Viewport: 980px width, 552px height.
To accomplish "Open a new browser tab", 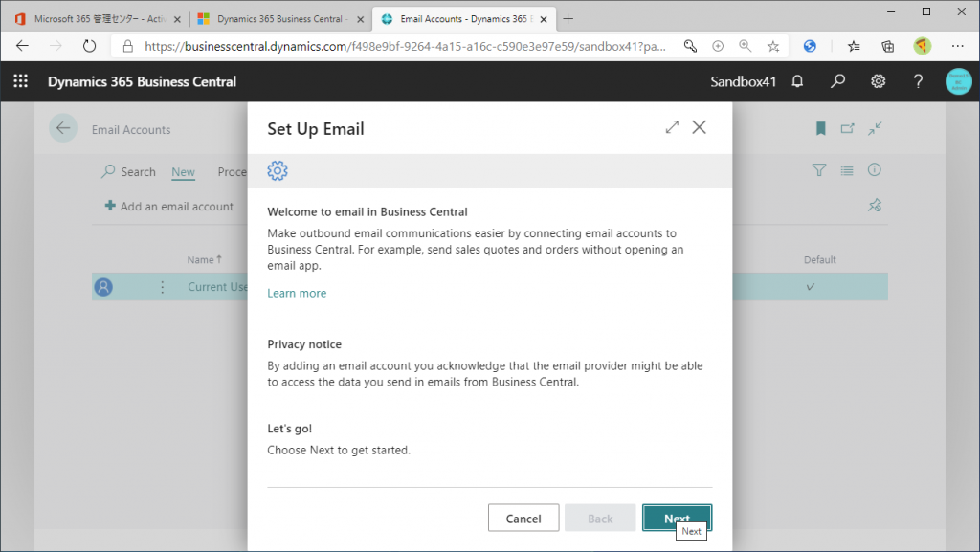I will click(568, 19).
